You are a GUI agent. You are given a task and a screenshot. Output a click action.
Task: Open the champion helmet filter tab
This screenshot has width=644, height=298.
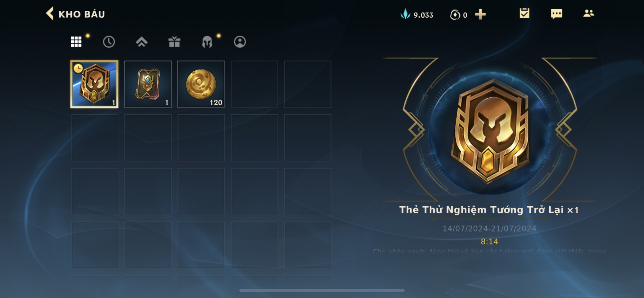tap(207, 42)
